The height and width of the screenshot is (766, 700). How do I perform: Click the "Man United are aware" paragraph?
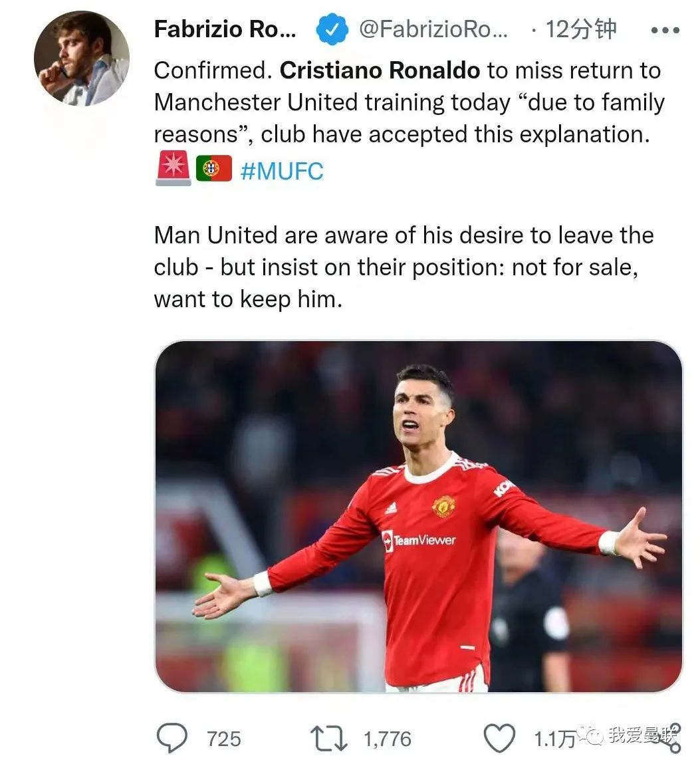[404, 267]
